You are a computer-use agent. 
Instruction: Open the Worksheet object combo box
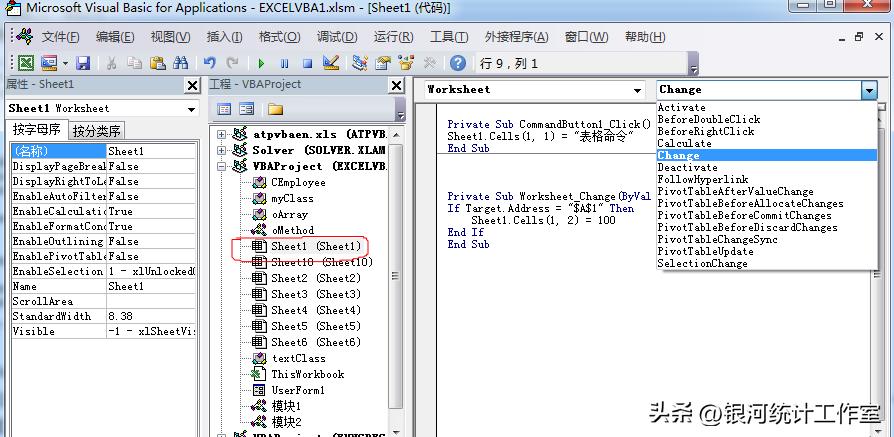click(x=535, y=90)
